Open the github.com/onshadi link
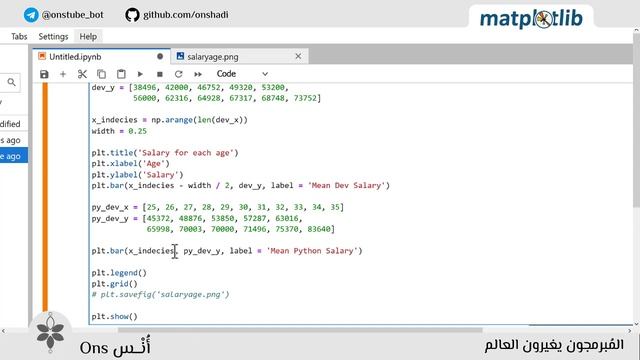This screenshot has width=640, height=360. pos(186,15)
